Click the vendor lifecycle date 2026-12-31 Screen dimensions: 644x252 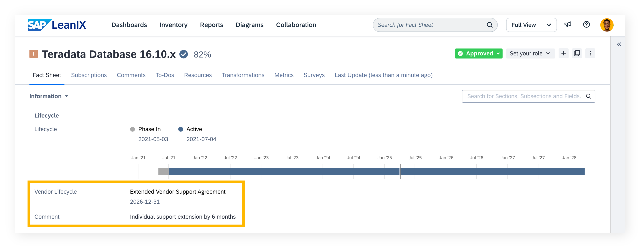tap(145, 202)
